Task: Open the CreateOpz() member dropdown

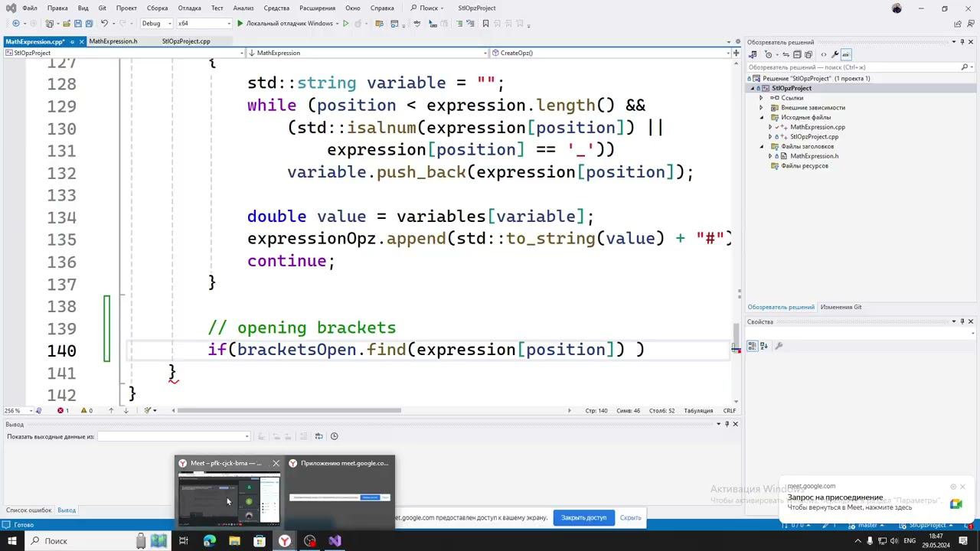Action: tap(609, 53)
